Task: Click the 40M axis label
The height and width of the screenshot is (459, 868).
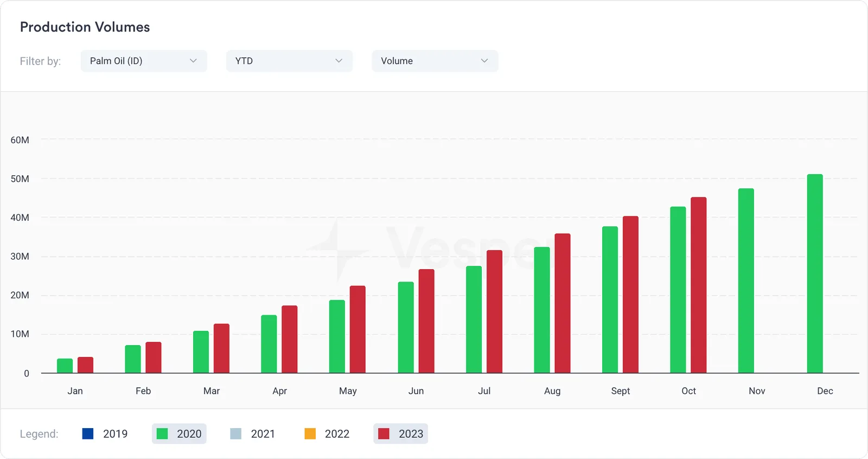Action: (20, 218)
